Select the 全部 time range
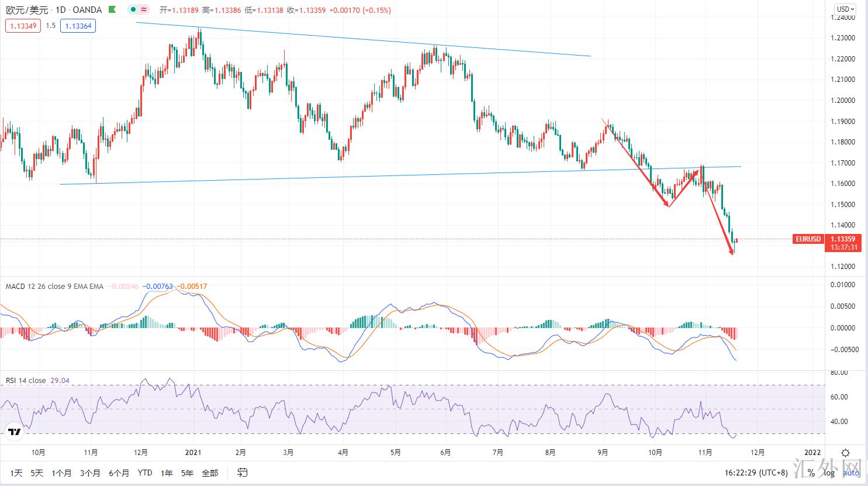868x486 pixels. pos(209,473)
